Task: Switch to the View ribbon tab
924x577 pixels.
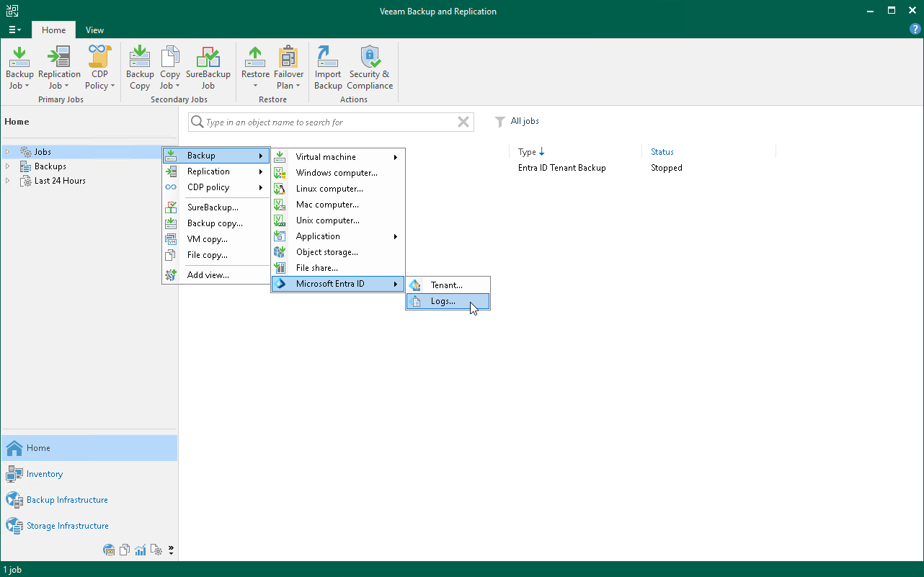Action: [94, 30]
